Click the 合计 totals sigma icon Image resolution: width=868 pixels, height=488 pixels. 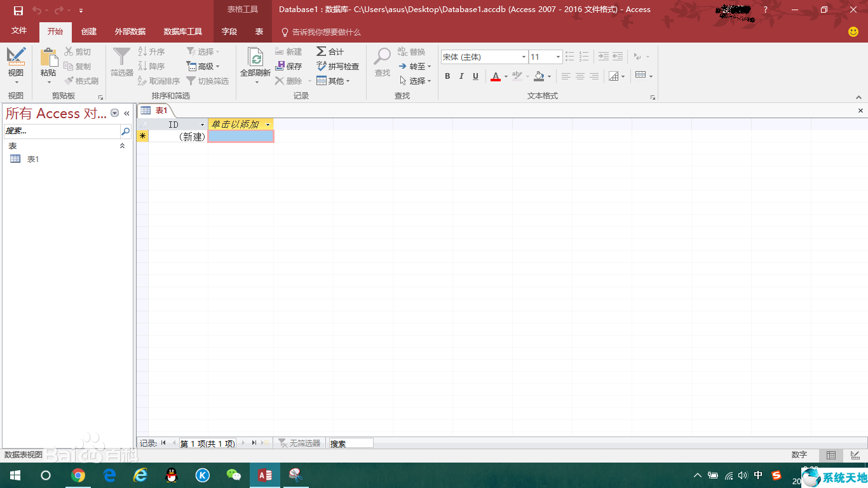(x=322, y=51)
